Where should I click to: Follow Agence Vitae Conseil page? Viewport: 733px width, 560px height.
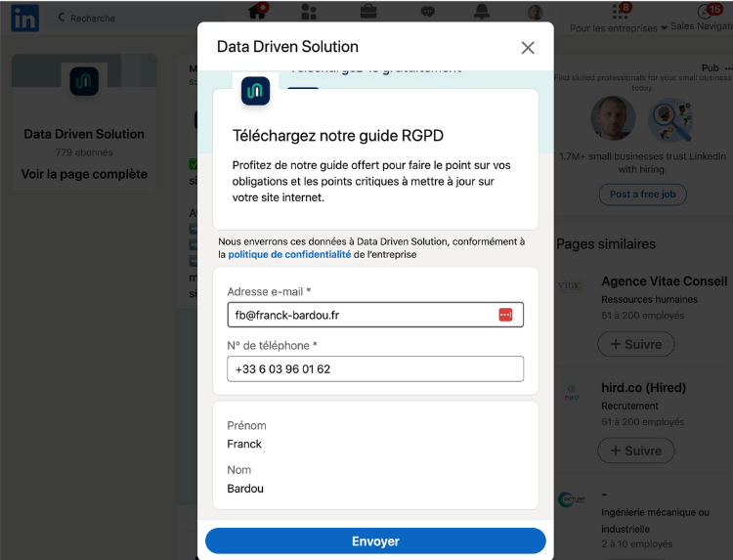coord(636,344)
